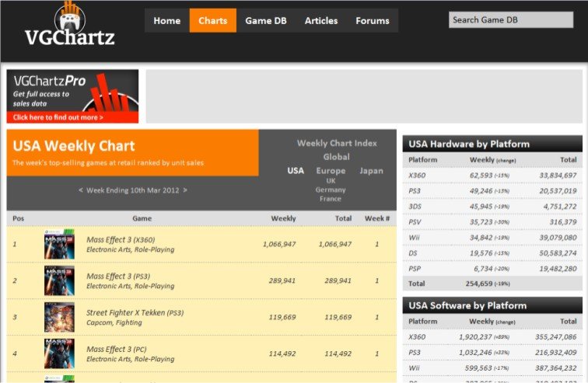Image resolution: width=588 pixels, height=383 pixels.
Task: Switch to the Japan chart
Action: [x=371, y=171]
